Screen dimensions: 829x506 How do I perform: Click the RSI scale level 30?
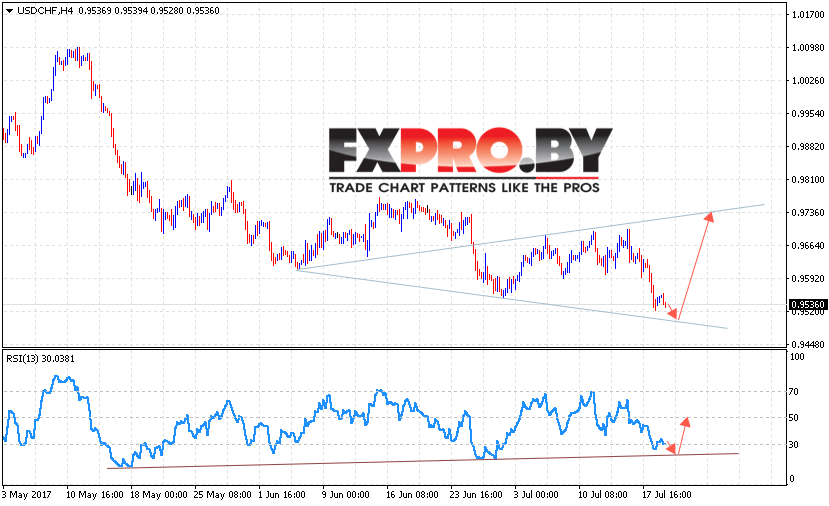coord(794,445)
